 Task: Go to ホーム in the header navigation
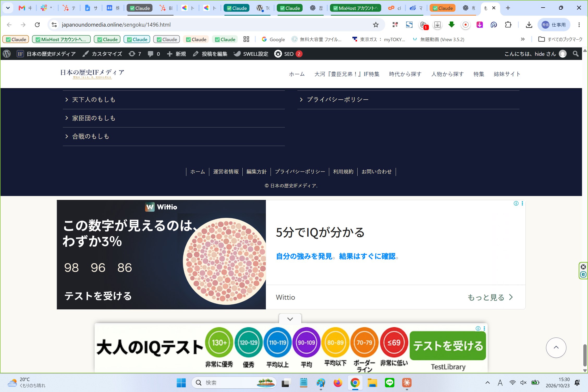pyautogui.click(x=297, y=74)
